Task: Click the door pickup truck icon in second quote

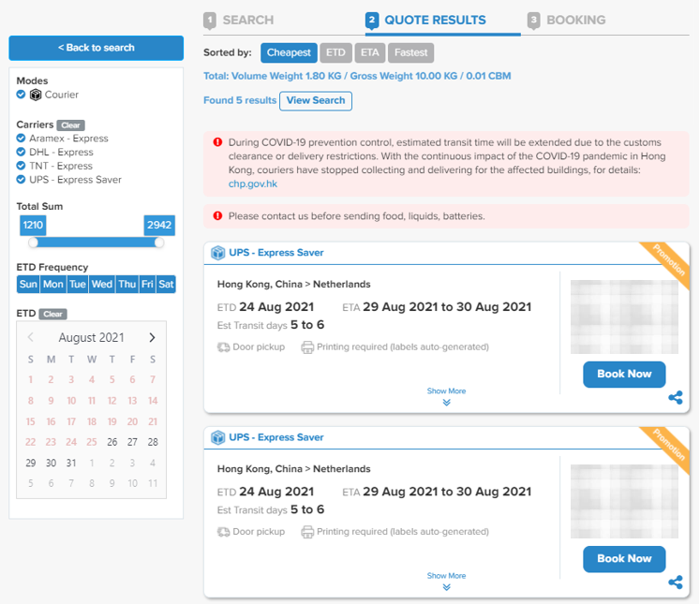Action: pos(223,532)
